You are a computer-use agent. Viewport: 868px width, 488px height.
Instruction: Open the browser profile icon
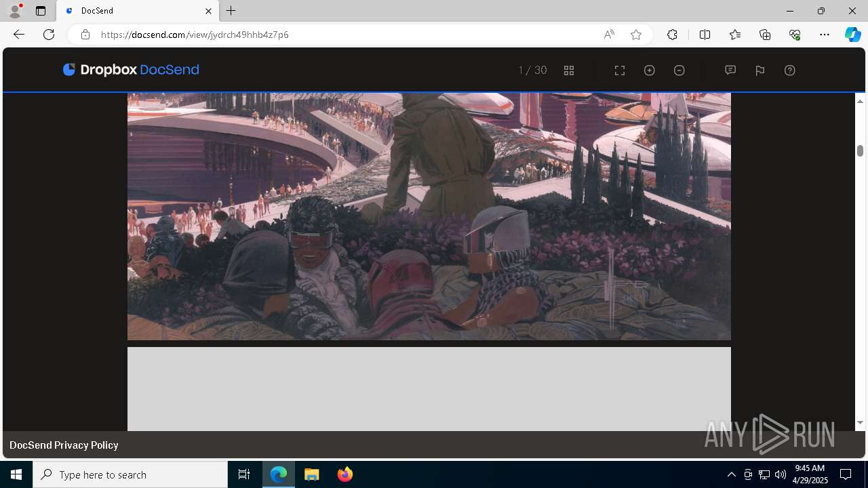coord(15,11)
